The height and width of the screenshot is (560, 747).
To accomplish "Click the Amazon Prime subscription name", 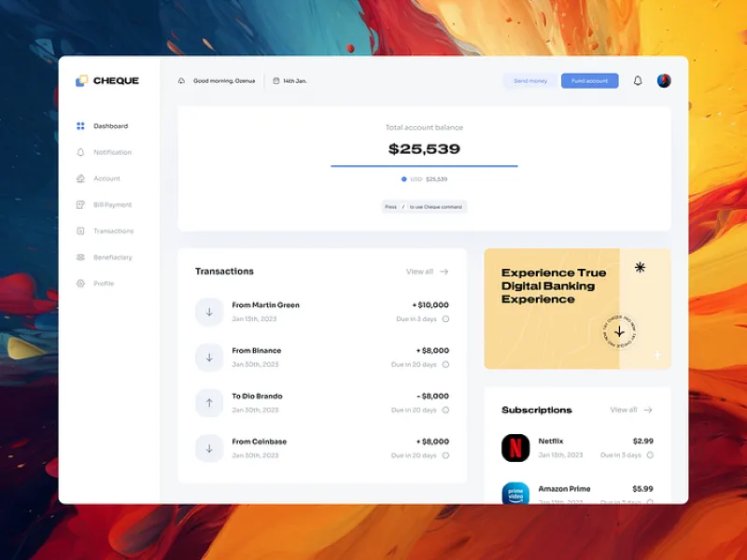I will point(565,489).
